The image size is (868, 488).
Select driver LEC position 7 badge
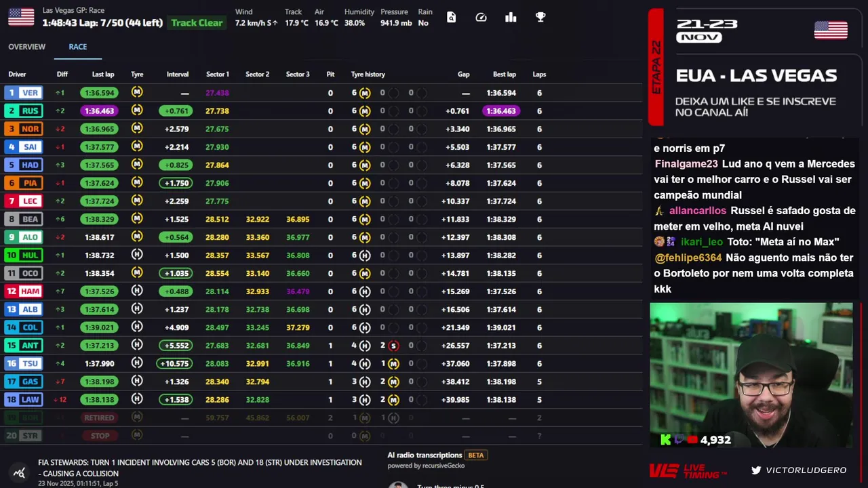pyautogui.click(x=23, y=201)
